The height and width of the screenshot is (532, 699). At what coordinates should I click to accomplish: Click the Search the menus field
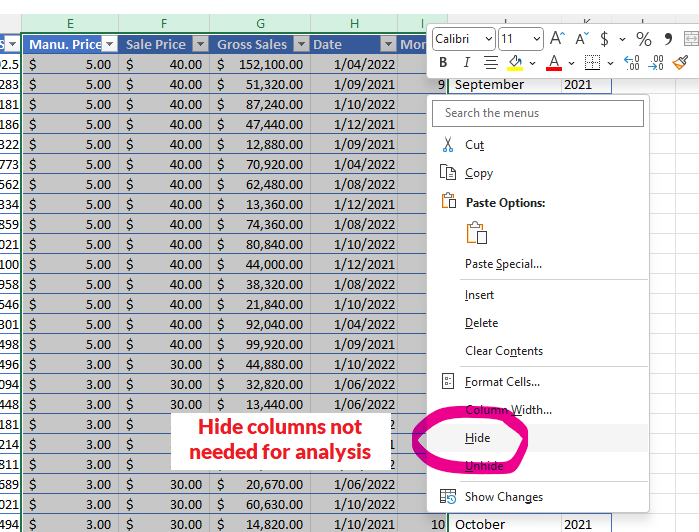tap(538, 113)
